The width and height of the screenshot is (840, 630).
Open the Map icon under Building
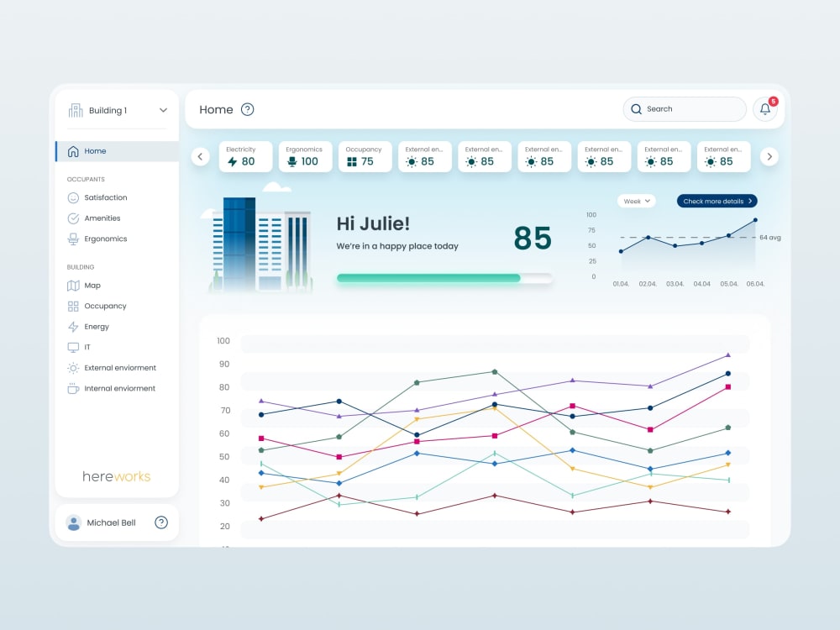click(73, 286)
